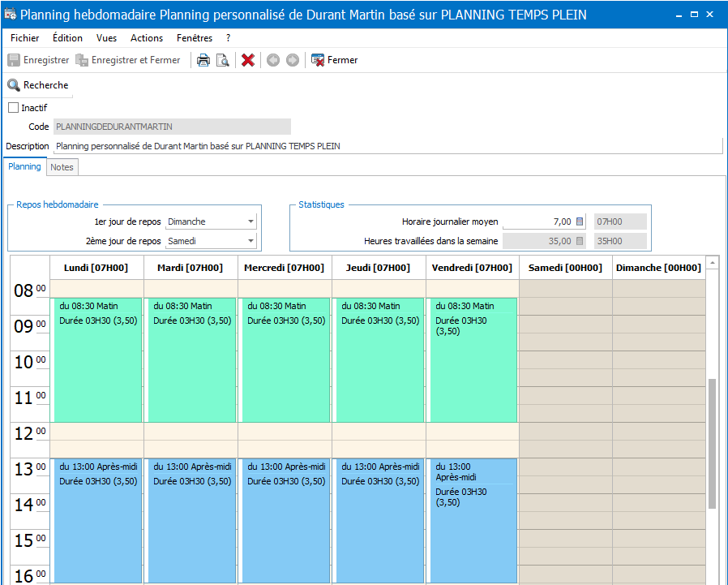Select Lundi Après-midi shift block
The width and height of the screenshot is (728, 585).
tap(96, 521)
